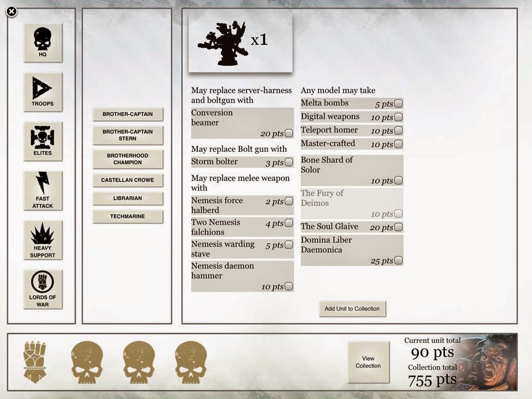Pick the Techmarine unit
532x399 pixels.
(x=127, y=217)
